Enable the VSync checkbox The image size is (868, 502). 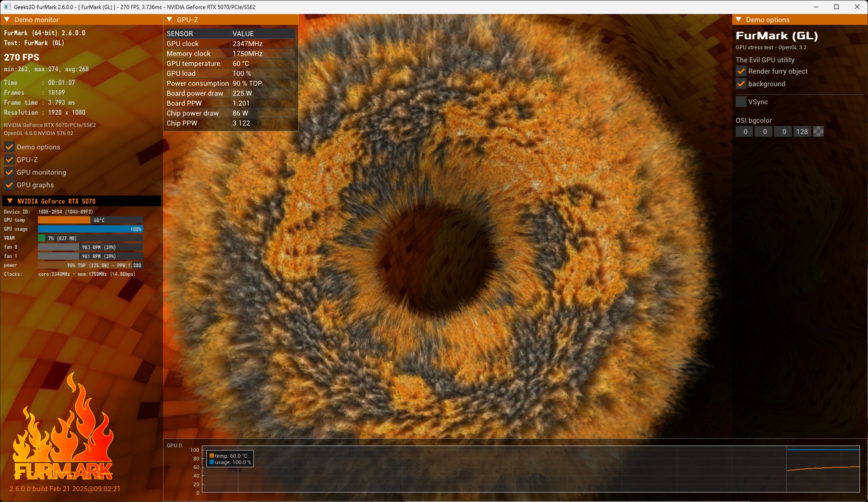click(741, 102)
